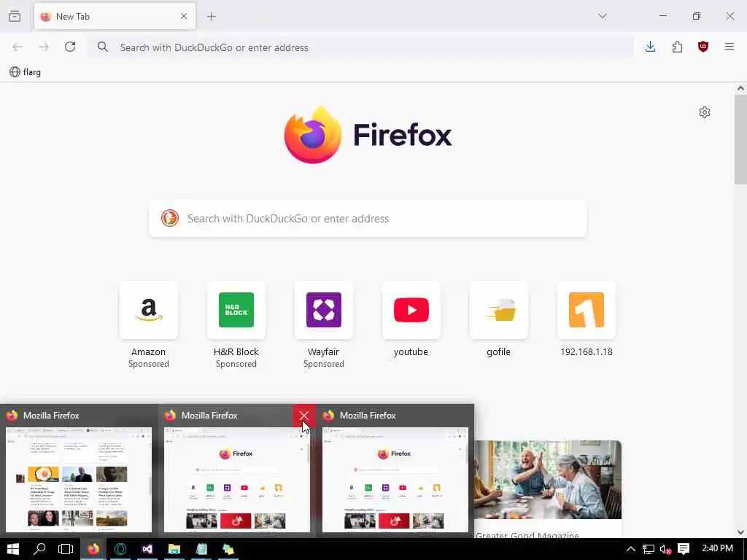Reload the current page
Viewport: 747px width, 560px height.
click(x=70, y=47)
